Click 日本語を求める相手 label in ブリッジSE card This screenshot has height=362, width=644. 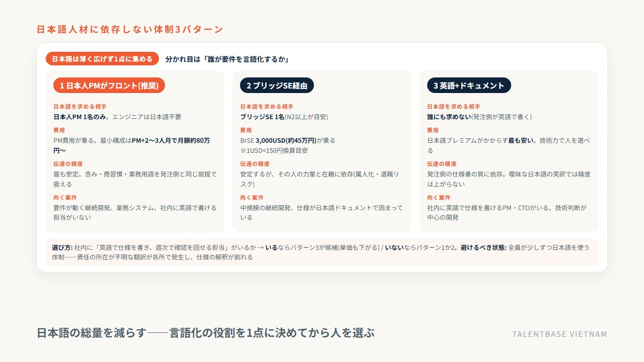coord(267,107)
